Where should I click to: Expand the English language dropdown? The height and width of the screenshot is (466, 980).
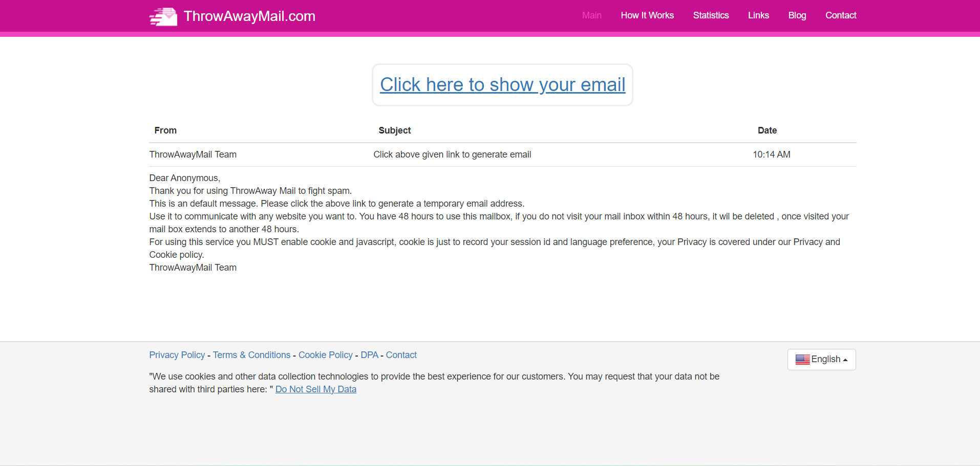[821, 359]
